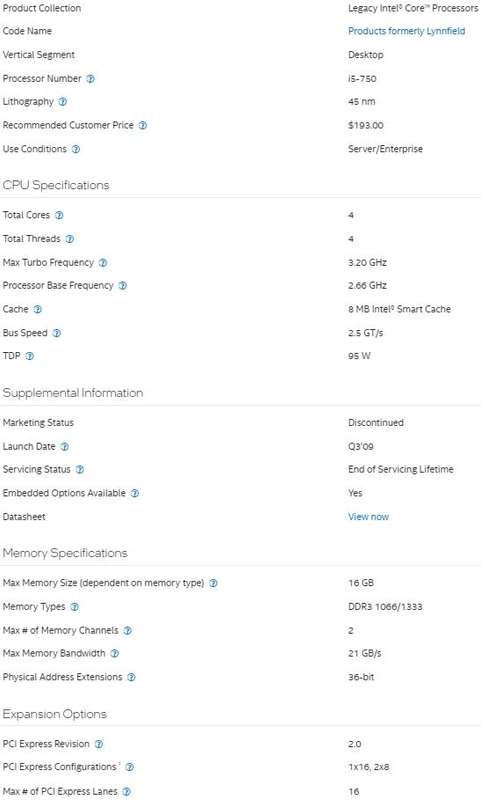Click the Total Cores help icon
481x800 pixels.
pos(59,215)
